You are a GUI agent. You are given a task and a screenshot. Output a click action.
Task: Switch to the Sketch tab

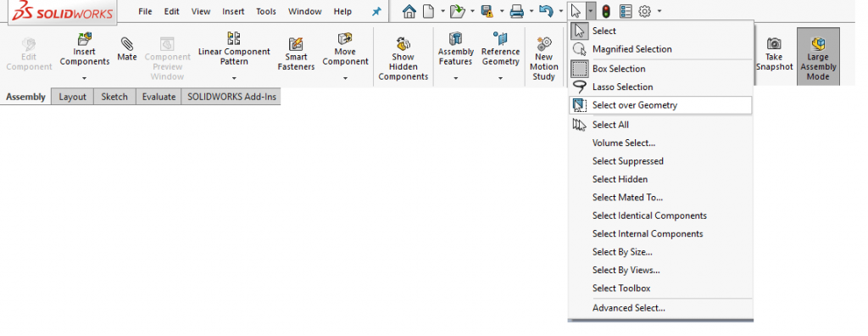(114, 97)
